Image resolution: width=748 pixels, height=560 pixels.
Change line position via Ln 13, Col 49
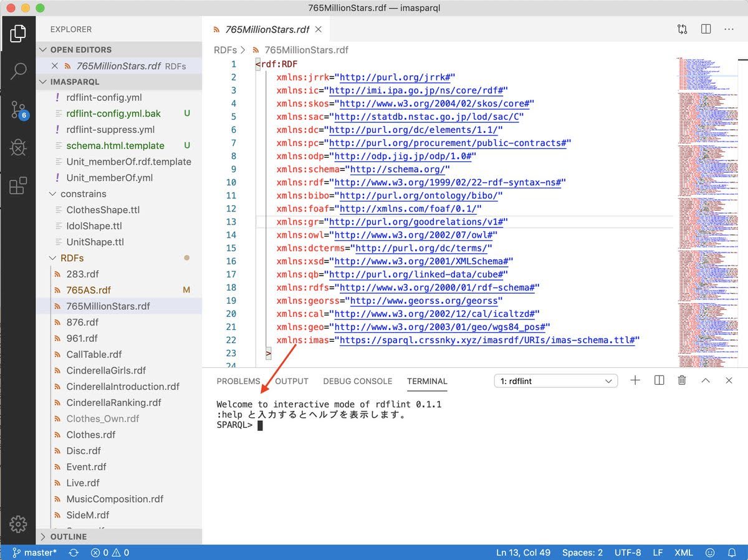coord(524,553)
